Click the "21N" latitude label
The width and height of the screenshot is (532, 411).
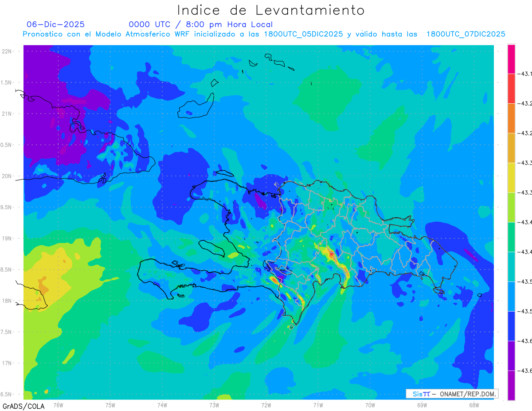(x=8, y=114)
